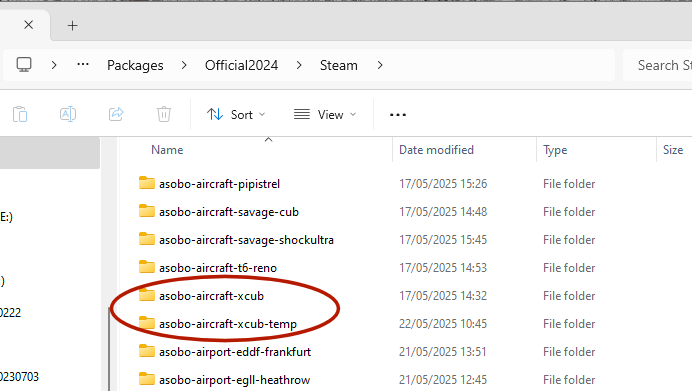Click the Rename toolbar icon
The width and height of the screenshot is (692, 391).
(x=68, y=114)
